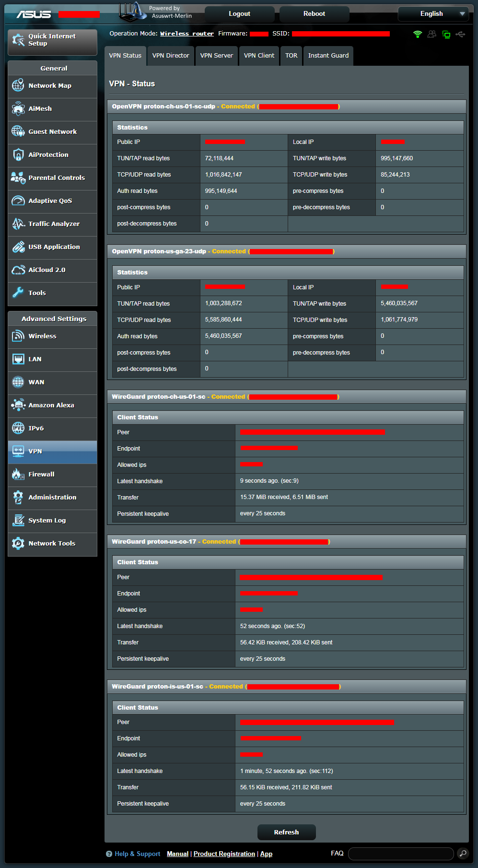Open the Wireless router operation mode link
Image resolution: width=478 pixels, height=868 pixels.
187,34
